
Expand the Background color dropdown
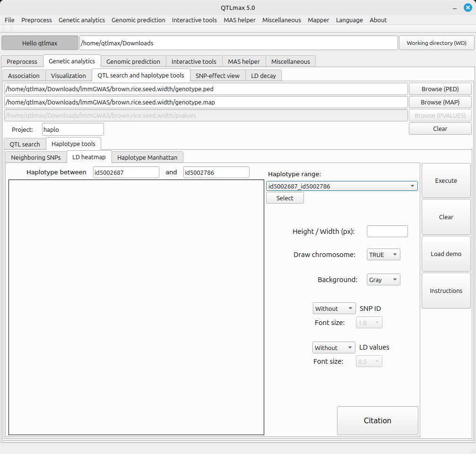click(x=383, y=280)
